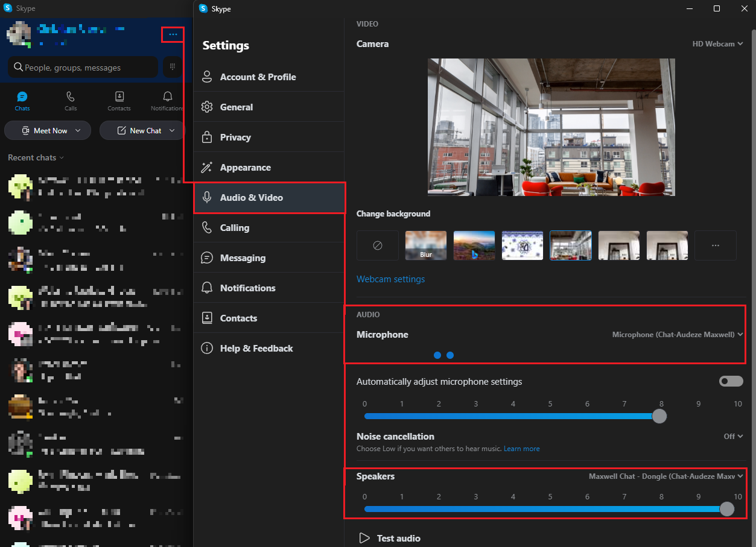Click the speakers volume slider handle

[727, 509]
